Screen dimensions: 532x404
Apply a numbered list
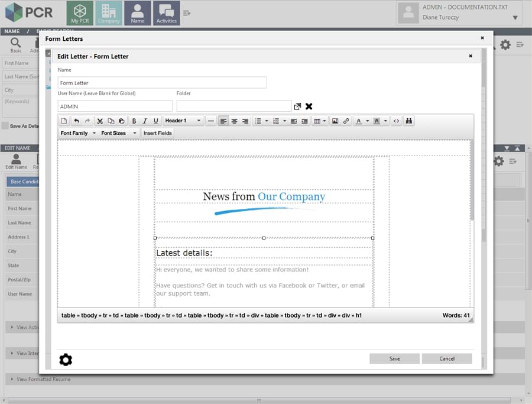click(276, 121)
